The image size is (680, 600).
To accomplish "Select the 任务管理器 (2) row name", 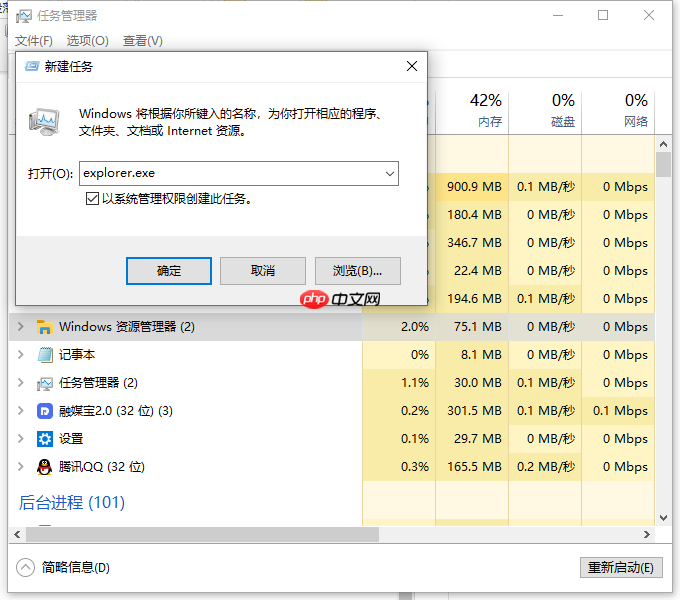I will coord(98,382).
